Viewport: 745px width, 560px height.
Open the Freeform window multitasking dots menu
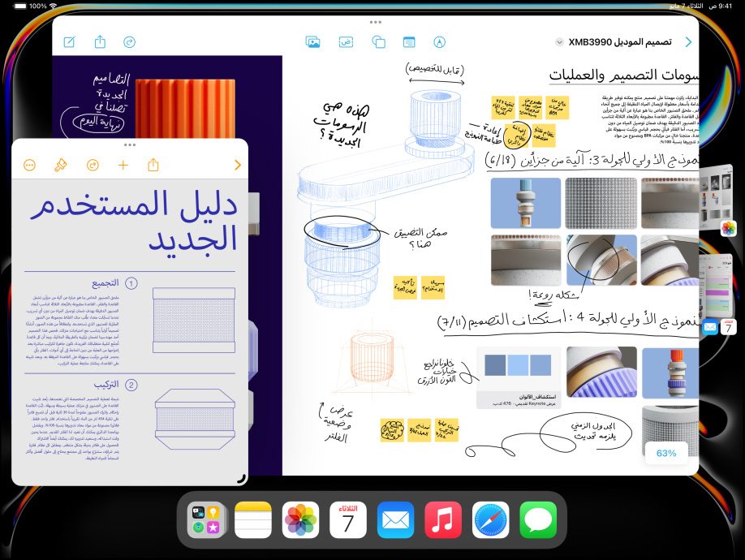pyautogui.click(x=375, y=22)
